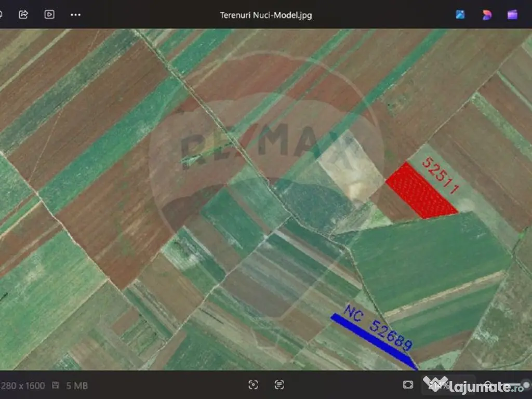Click the visual search scan icon
Image resolution: width=532 pixels, height=399 pixels.
click(253, 385)
